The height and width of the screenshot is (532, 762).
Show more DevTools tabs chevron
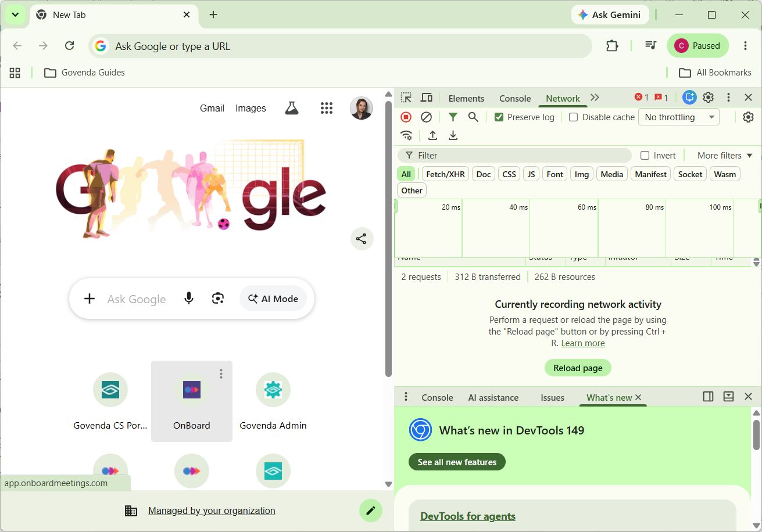click(x=595, y=98)
